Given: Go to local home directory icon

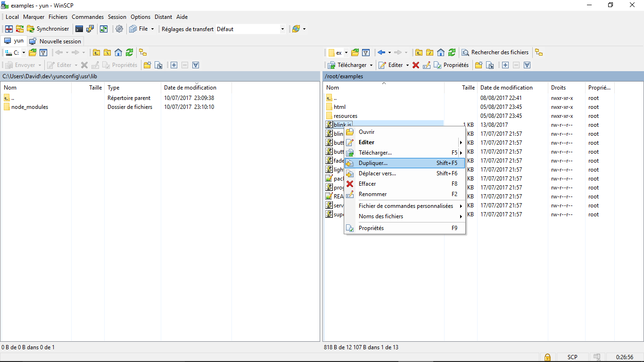Looking at the screenshot, I should [118, 52].
